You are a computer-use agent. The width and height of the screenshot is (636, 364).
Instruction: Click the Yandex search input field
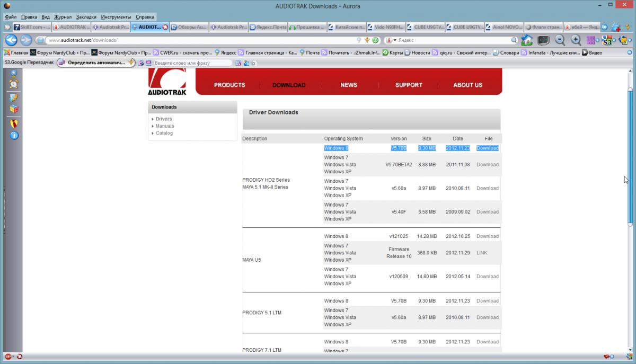coord(453,40)
